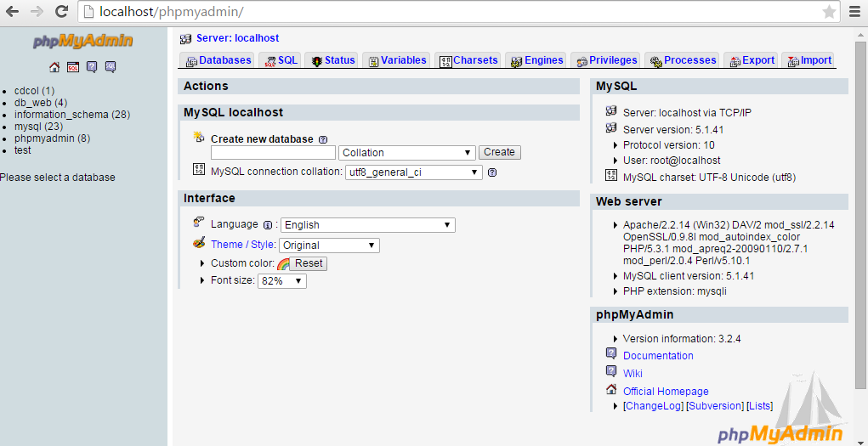Screen dimensions: 868x446
Task: Select the test database
Action: (x=23, y=150)
